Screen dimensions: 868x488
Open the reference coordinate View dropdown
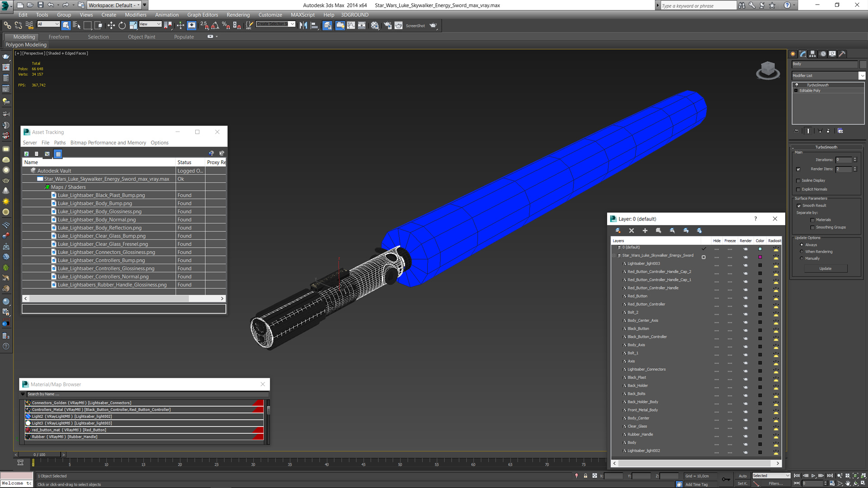[x=150, y=24]
